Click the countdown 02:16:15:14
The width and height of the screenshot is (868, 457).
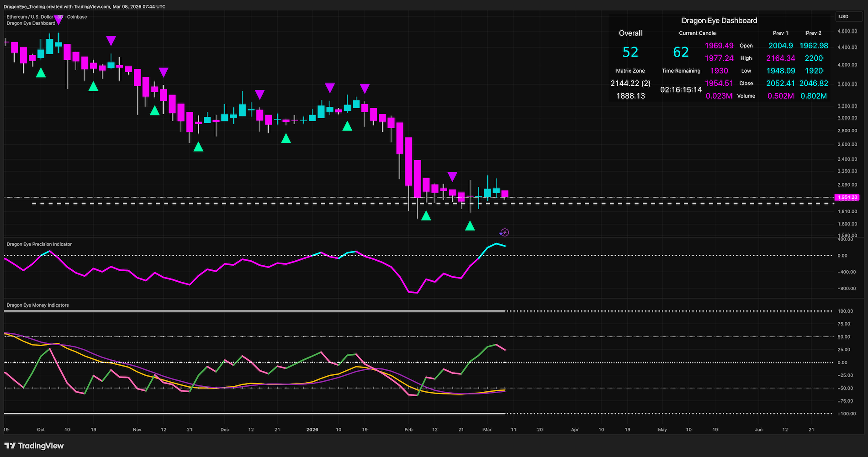tap(681, 89)
